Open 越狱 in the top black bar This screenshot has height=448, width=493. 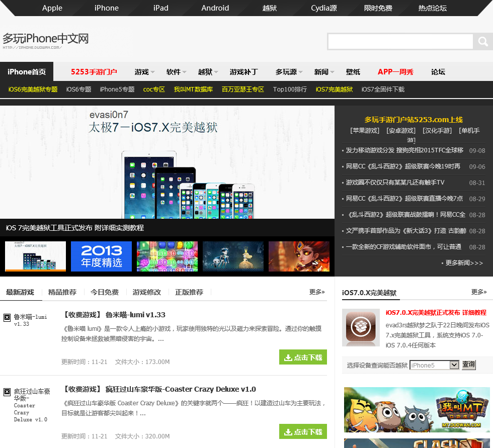[x=270, y=8]
